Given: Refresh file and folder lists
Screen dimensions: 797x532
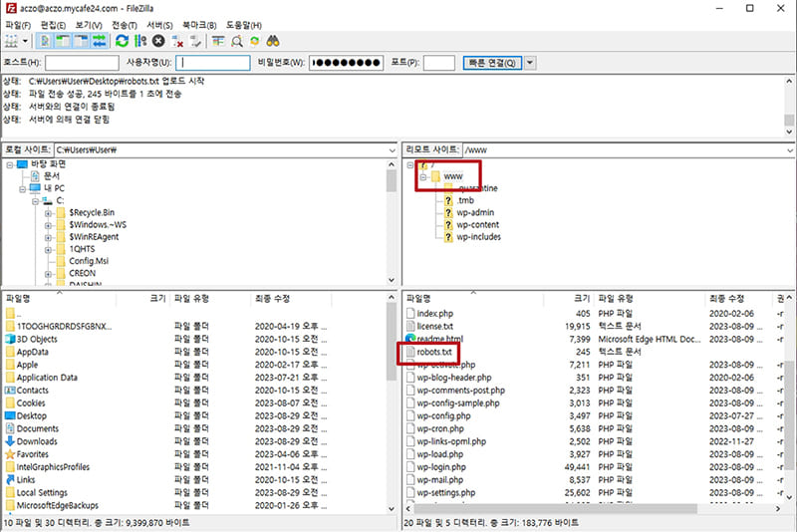Looking at the screenshot, I should 122,41.
